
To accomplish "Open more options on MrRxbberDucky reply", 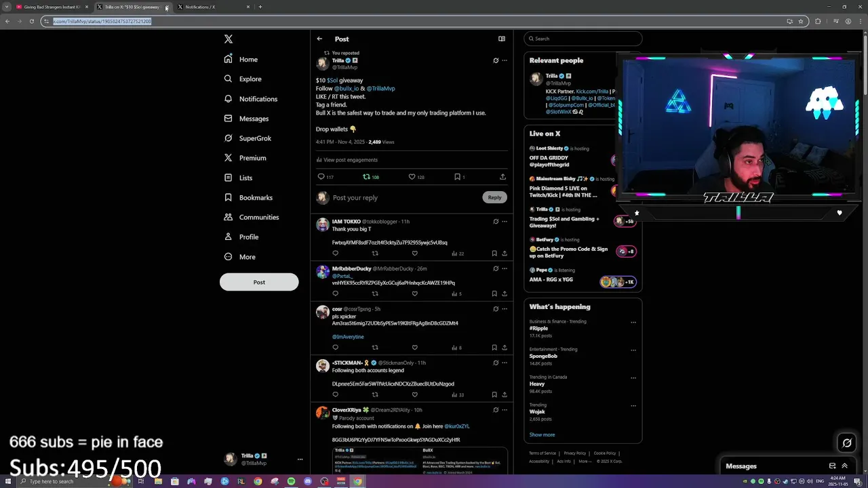I will tap(505, 268).
